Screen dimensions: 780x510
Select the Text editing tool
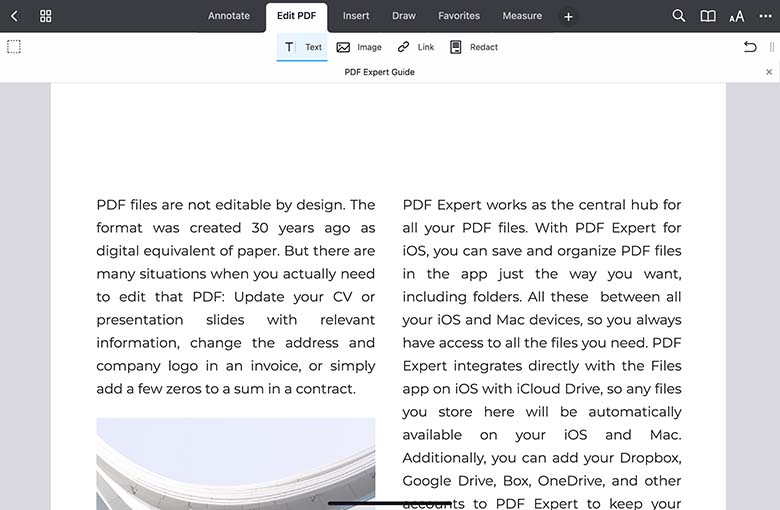pos(302,47)
